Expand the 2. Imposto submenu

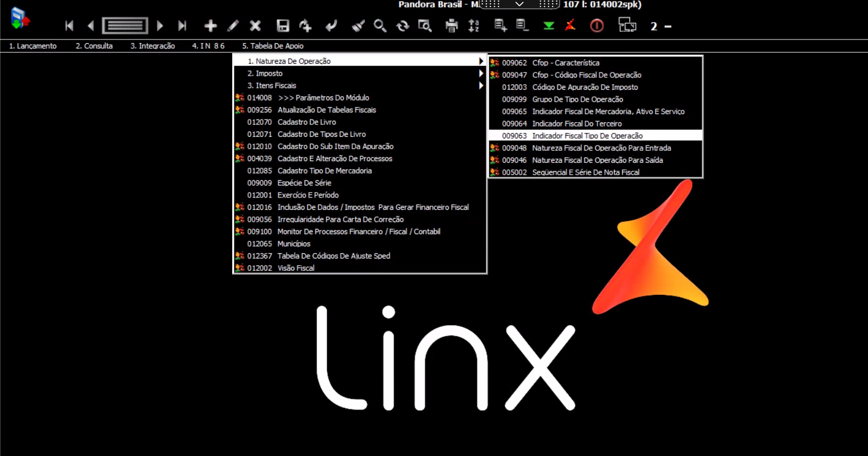tap(360, 74)
